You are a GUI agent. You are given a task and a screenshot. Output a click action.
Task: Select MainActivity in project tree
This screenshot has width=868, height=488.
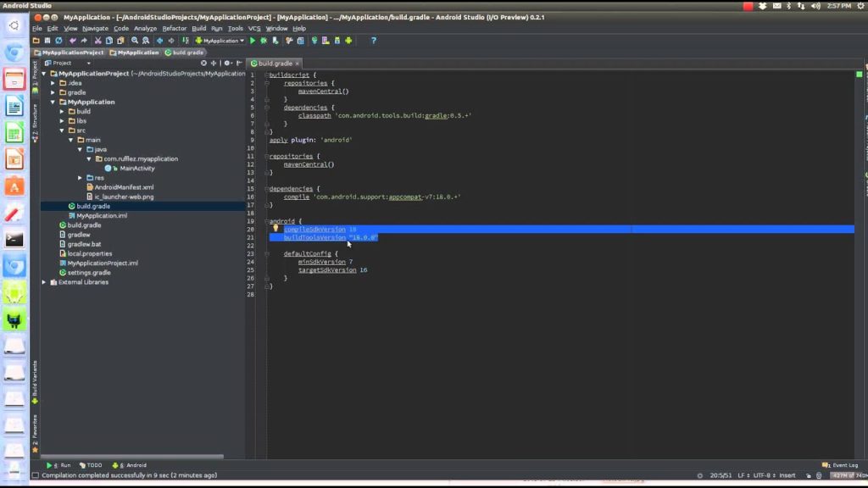tap(137, 169)
